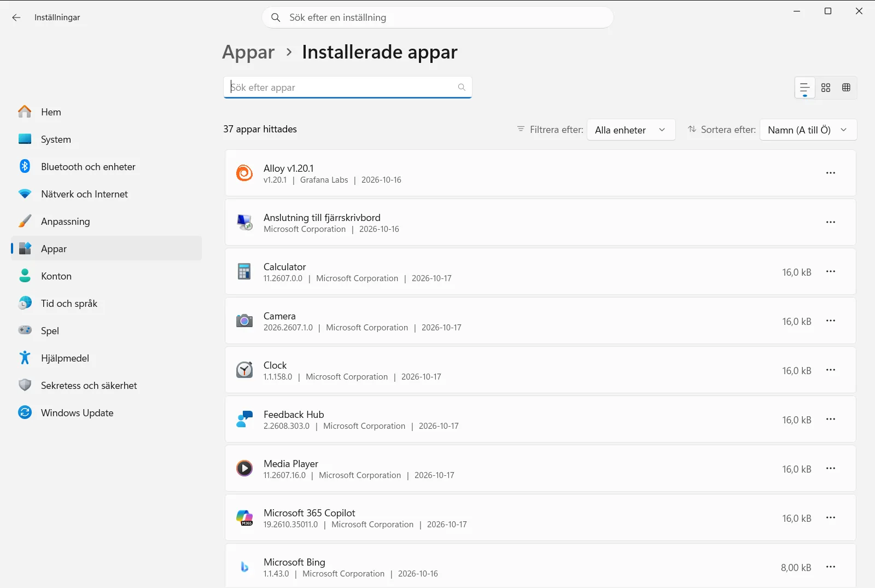Go to Windows Update
The height and width of the screenshot is (588, 875).
tap(106, 413)
